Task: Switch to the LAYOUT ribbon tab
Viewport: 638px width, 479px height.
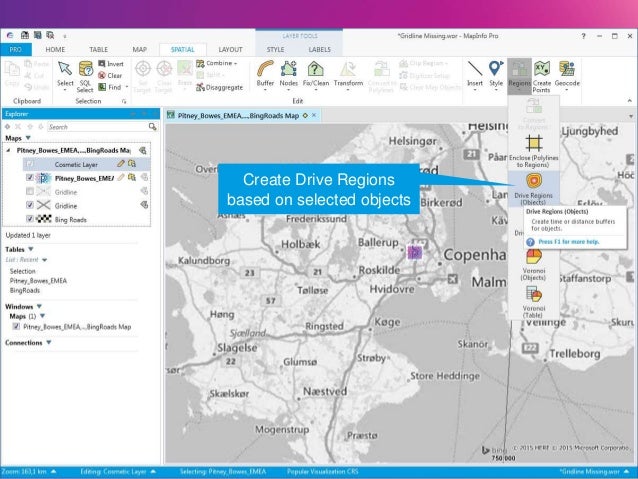Action: point(230,50)
